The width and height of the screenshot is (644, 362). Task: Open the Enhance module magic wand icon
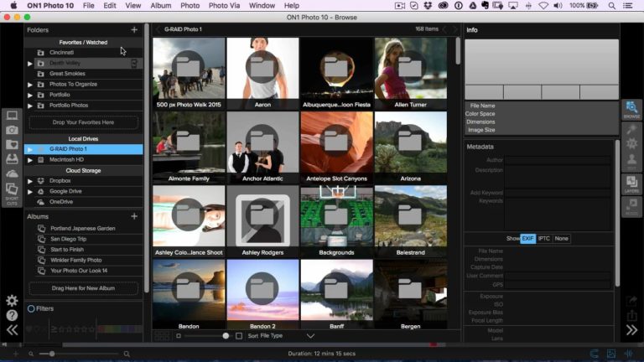[631, 129]
